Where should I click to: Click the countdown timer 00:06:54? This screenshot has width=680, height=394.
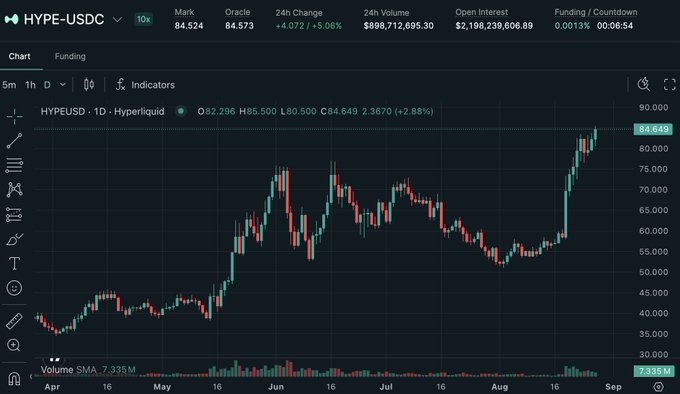[615, 26]
